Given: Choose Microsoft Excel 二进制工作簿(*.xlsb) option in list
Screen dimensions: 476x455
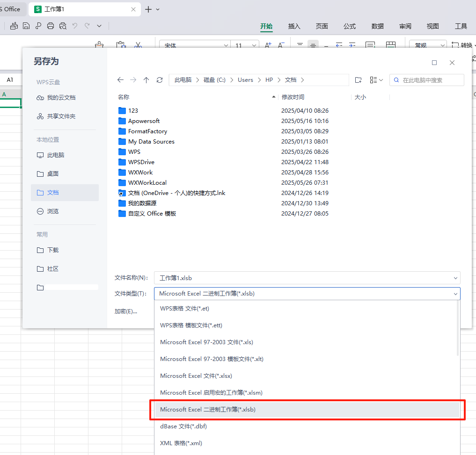Looking at the screenshot, I should point(307,410).
